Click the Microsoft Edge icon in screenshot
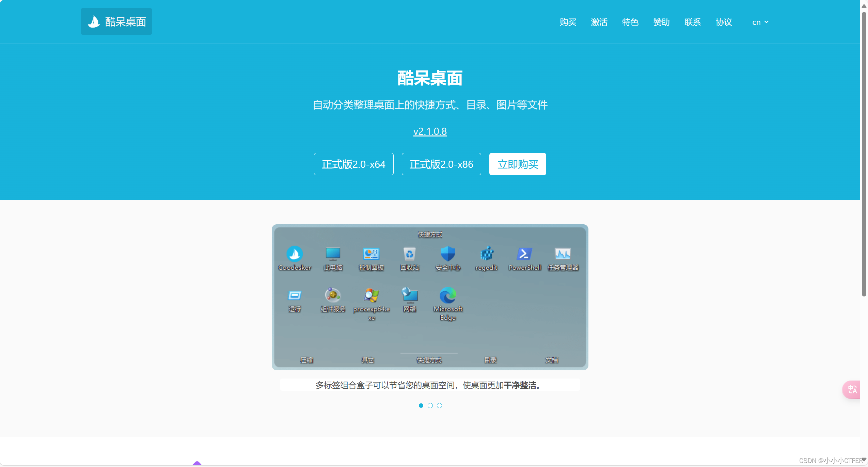 [x=447, y=295]
